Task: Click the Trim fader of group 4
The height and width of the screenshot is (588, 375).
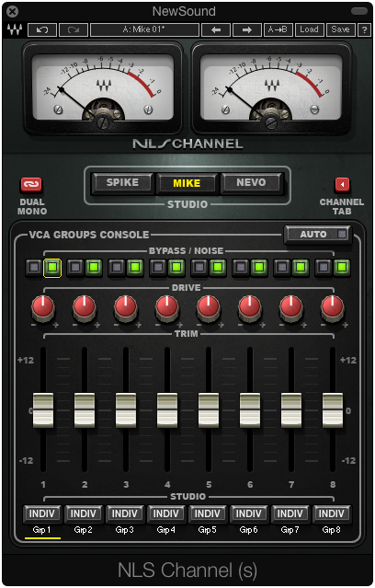Action: [167, 410]
